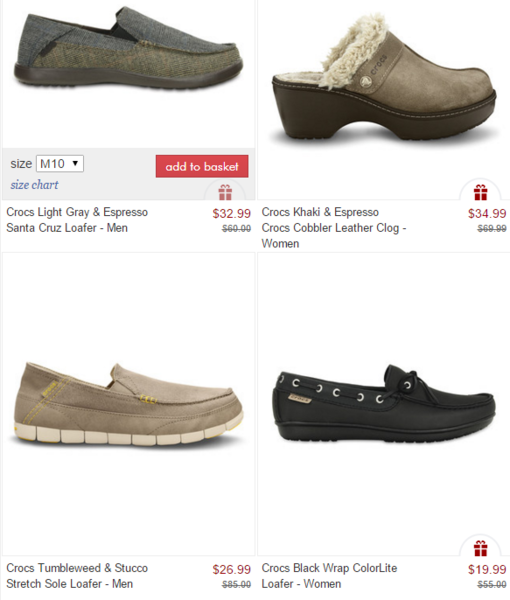Image resolution: width=510 pixels, height=600 pixels.
Task: Click gift icon on Santa Cruz Loafer
Action: pos(225,192)
